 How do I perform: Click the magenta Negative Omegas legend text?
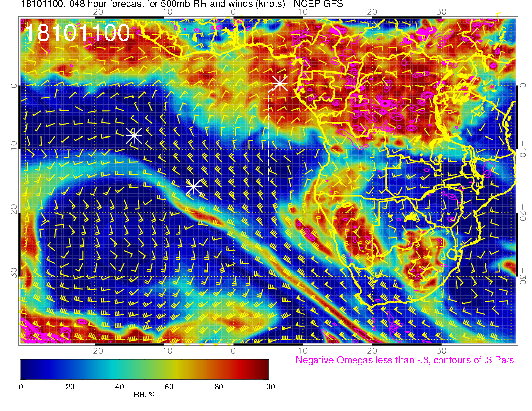(x=404, y=360)
